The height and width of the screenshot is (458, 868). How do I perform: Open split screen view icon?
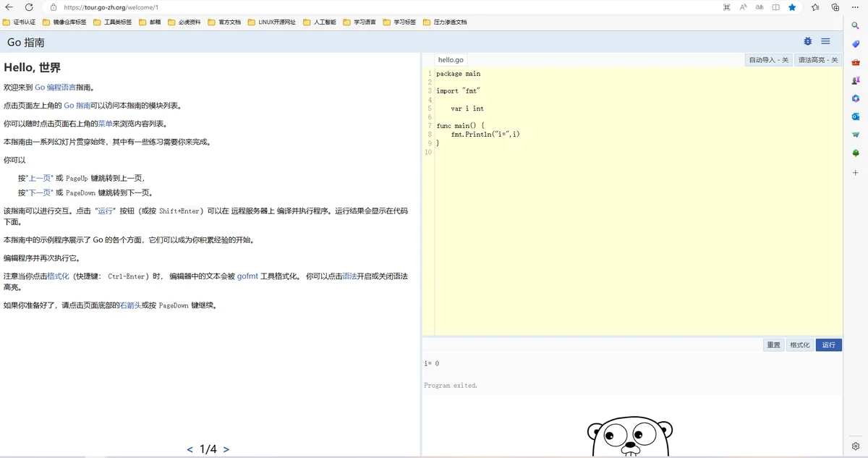pos(775,7)
